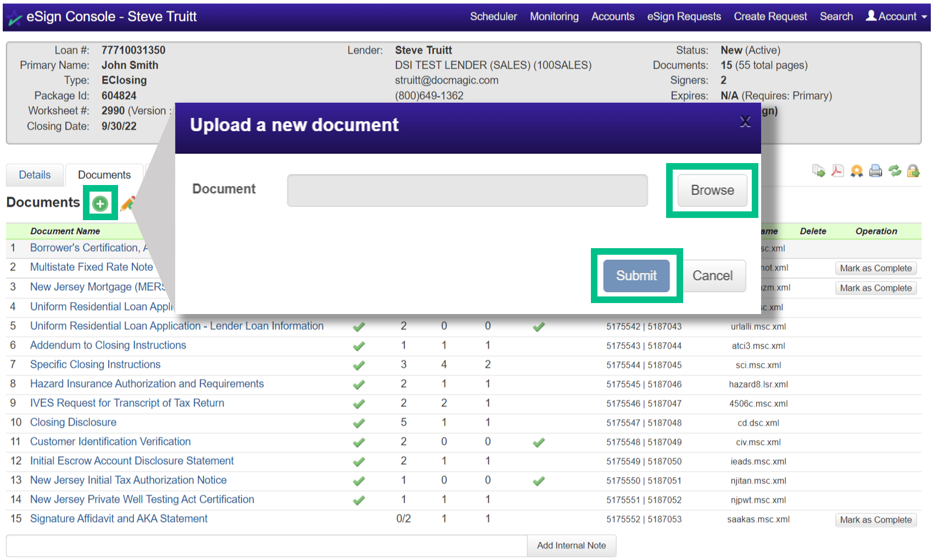Viewport: 933px width, 560px height.
Task: Click the export documents icon with green arrow
Action: [819, 171]
